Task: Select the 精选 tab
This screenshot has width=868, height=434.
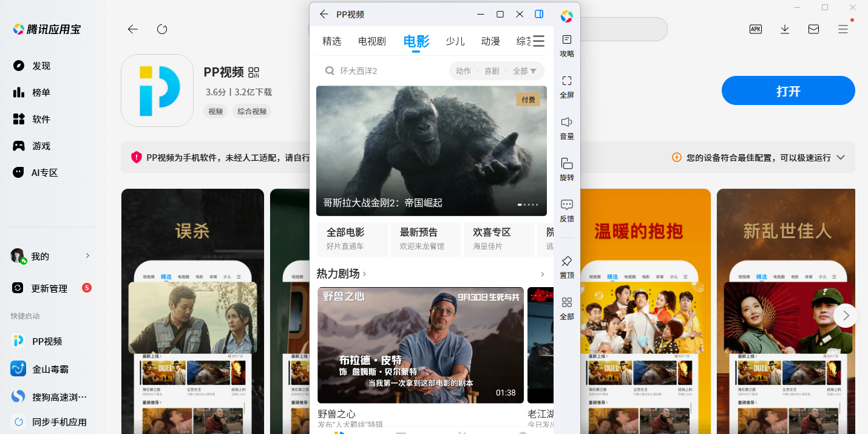Action: click(332, 41)
